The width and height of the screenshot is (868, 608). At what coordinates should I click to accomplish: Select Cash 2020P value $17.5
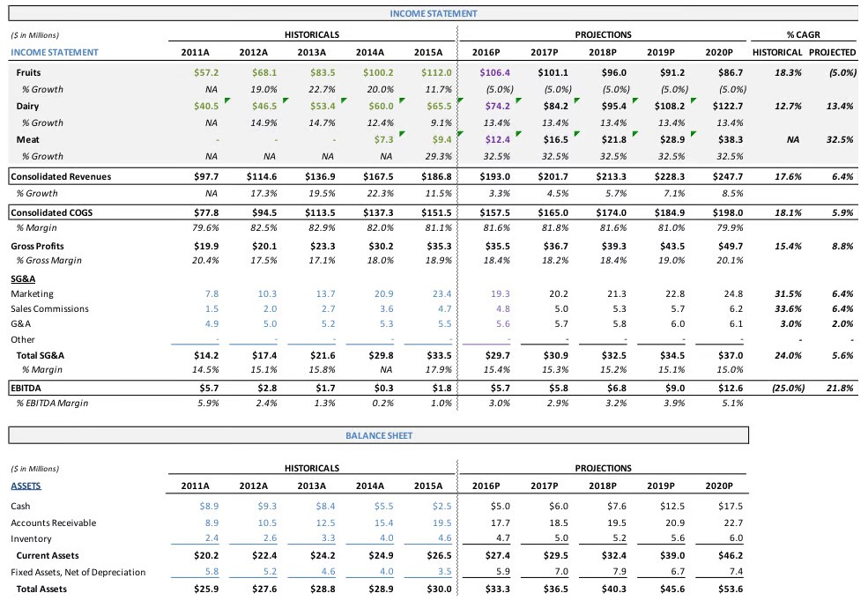tap(731, 506)
